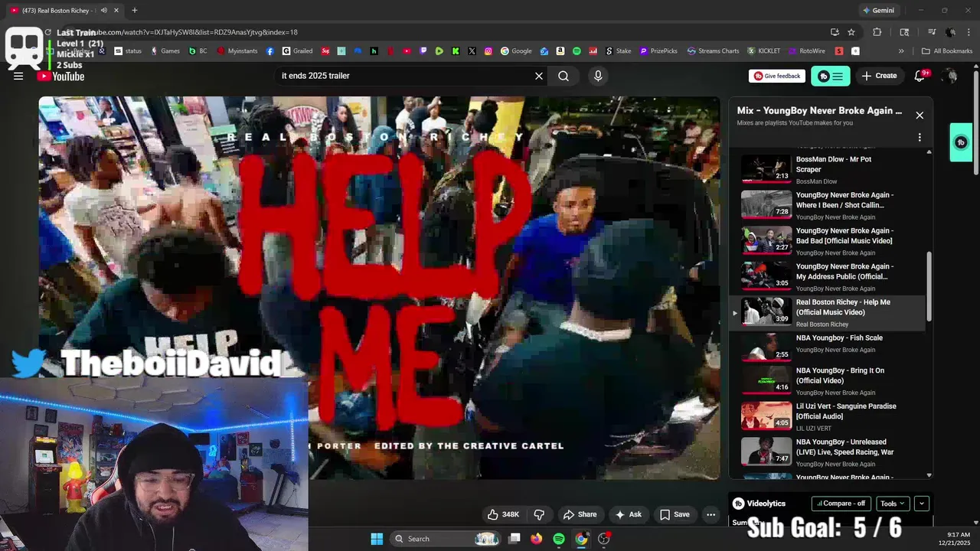Open the Games bookmark
980x551 pixels.
coord(165,51)
